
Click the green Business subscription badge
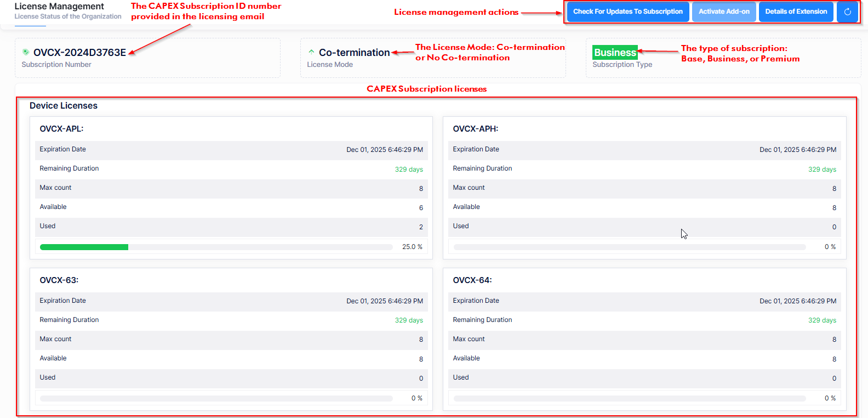pos(615,53)
